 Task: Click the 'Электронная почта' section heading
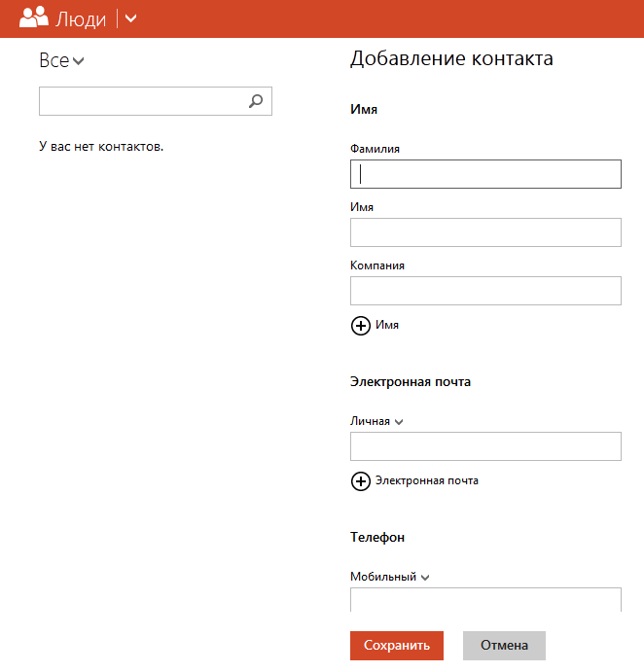(x=411, y=381)
